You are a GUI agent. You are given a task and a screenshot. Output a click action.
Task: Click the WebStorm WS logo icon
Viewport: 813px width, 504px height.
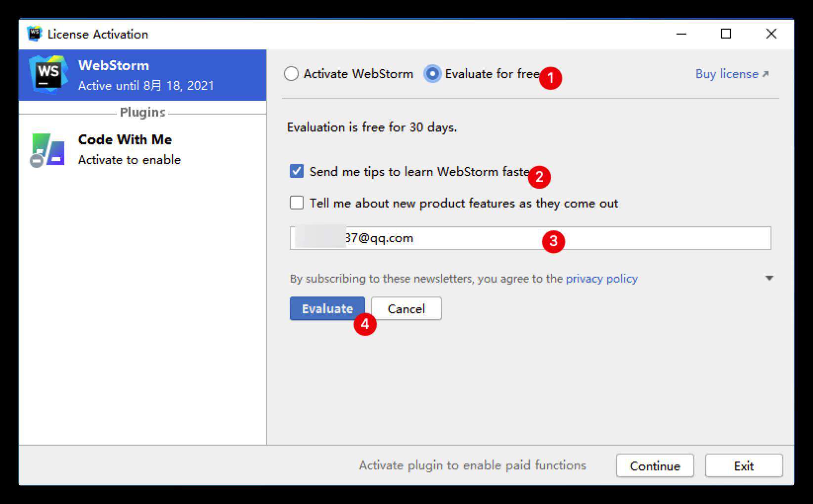point(48,74)
